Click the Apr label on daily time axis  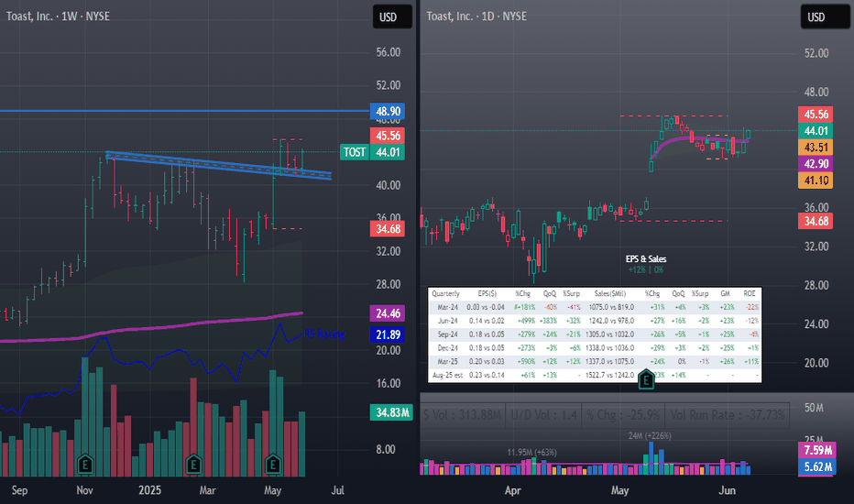tap(512, 490)
